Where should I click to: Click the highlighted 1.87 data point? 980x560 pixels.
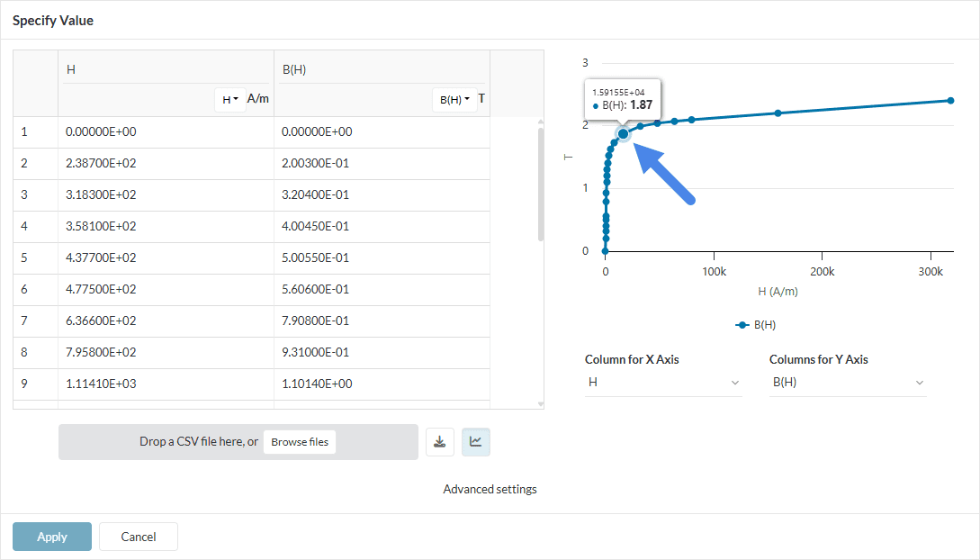tap(623, 134)
